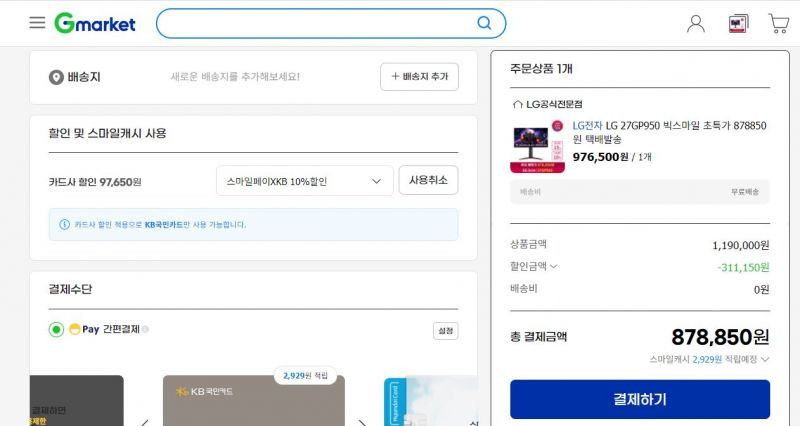This screenshot has height=426, width=800.
Task: Click product price 976,500원
Action: [601, 157]
